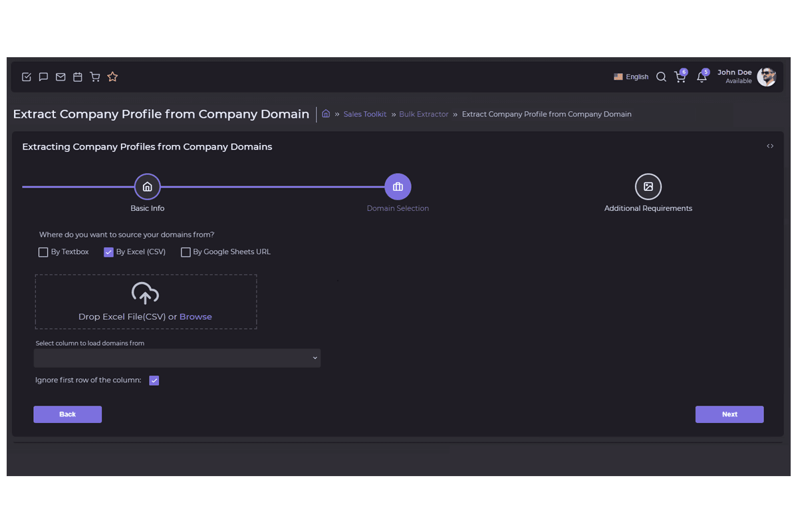
Task: Click the Browse link to upload file
Action: click(x=196, y=317)
